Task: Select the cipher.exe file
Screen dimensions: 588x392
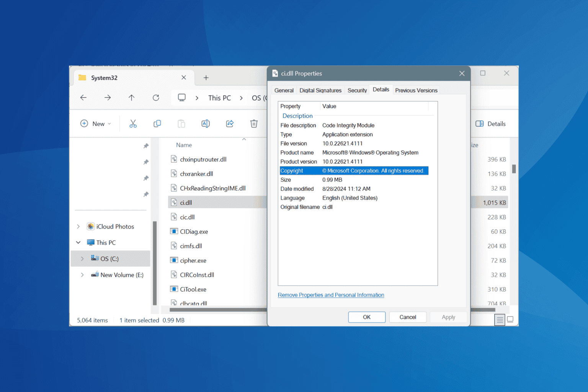Action: click(193, 261)
